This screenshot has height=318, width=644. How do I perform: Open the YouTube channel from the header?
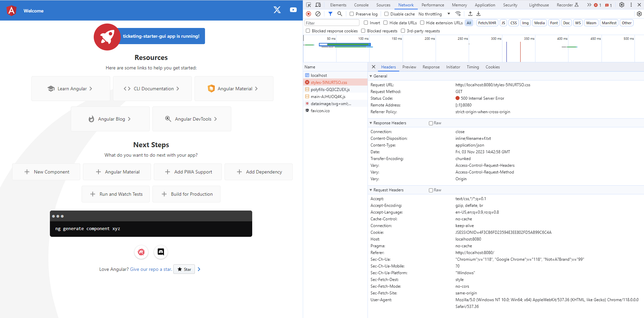[292, 10]
